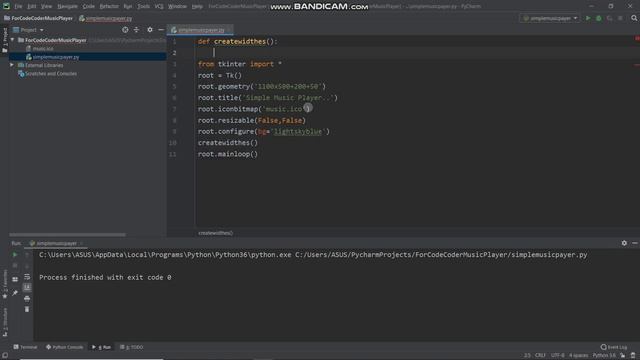The width and height of the screenshot is (640, 360).
Task: Click ForCodeCoderMusicPlayer breadcrumb in navigation bar
Action: click(38, 18)
